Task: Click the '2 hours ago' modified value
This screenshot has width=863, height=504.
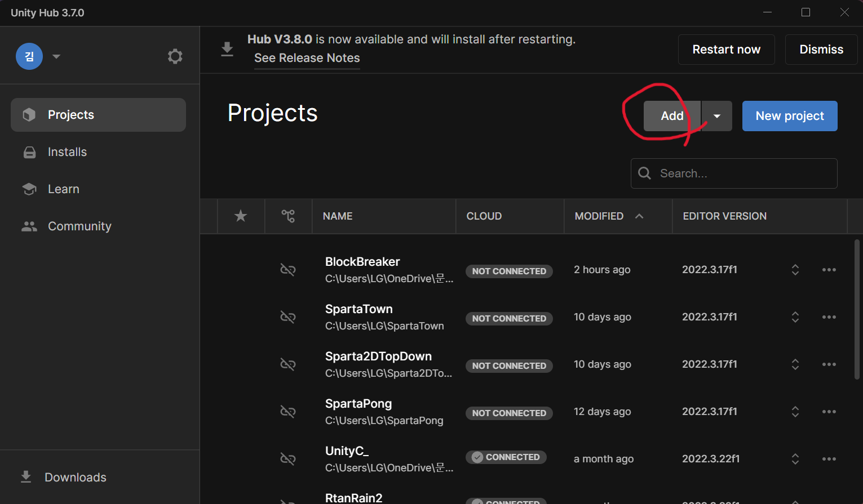Action: pos(602,270)
